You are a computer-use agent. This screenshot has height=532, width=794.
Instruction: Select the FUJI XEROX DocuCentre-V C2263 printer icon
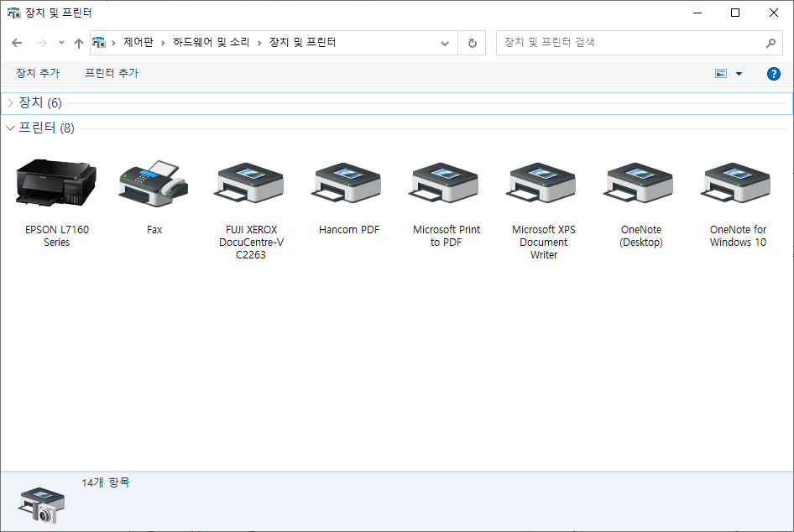(251, 183)
